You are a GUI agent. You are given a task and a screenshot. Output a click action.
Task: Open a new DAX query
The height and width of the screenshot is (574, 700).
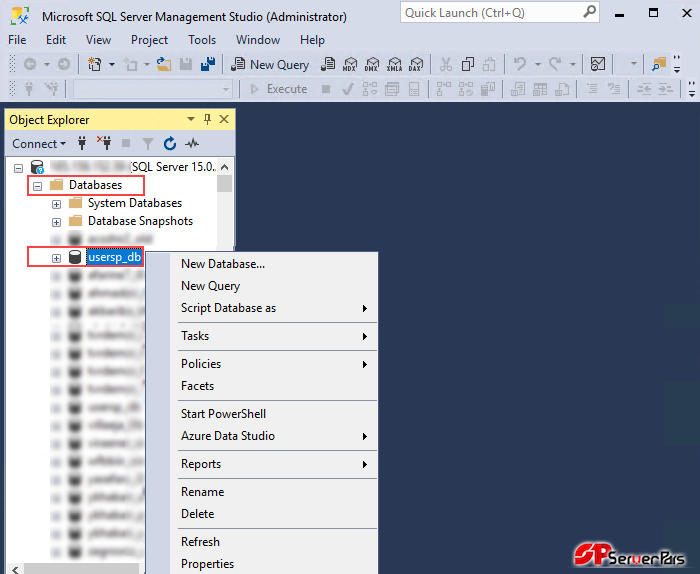[x=416, y=65]
